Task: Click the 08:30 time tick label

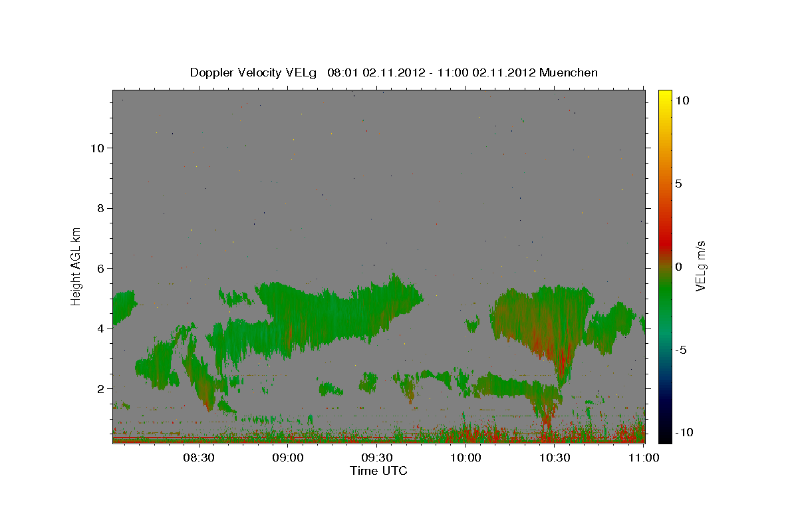Action: point(199,458)
